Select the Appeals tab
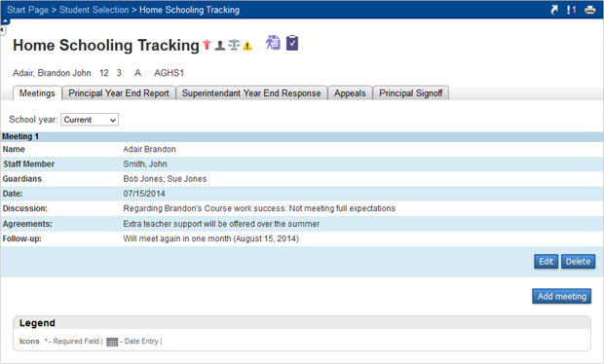 point(350,93)
